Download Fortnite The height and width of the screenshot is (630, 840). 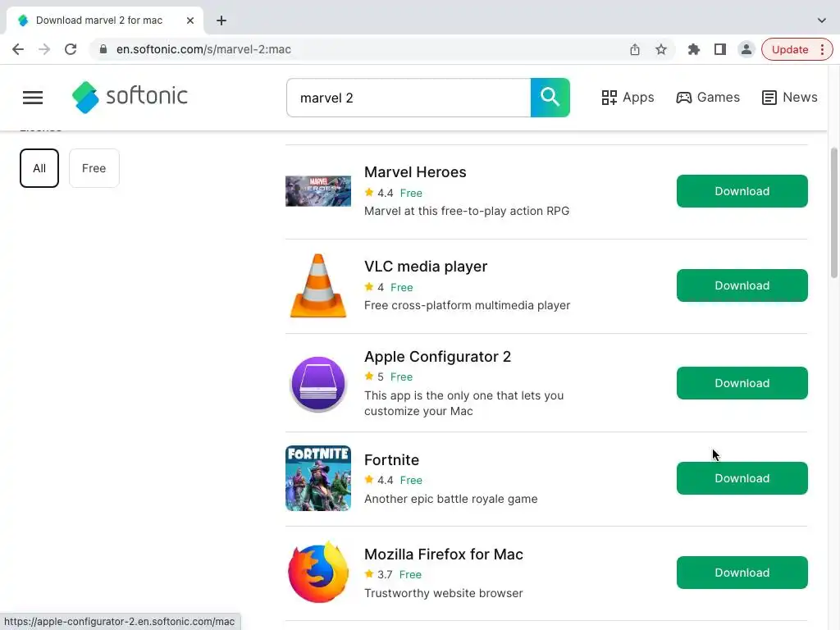tap(742, 478)
